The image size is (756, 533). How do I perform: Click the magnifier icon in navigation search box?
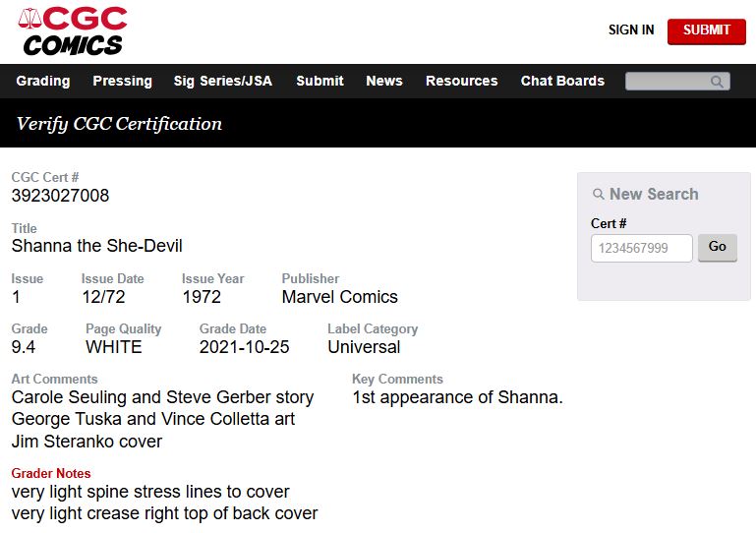(718, 82)
